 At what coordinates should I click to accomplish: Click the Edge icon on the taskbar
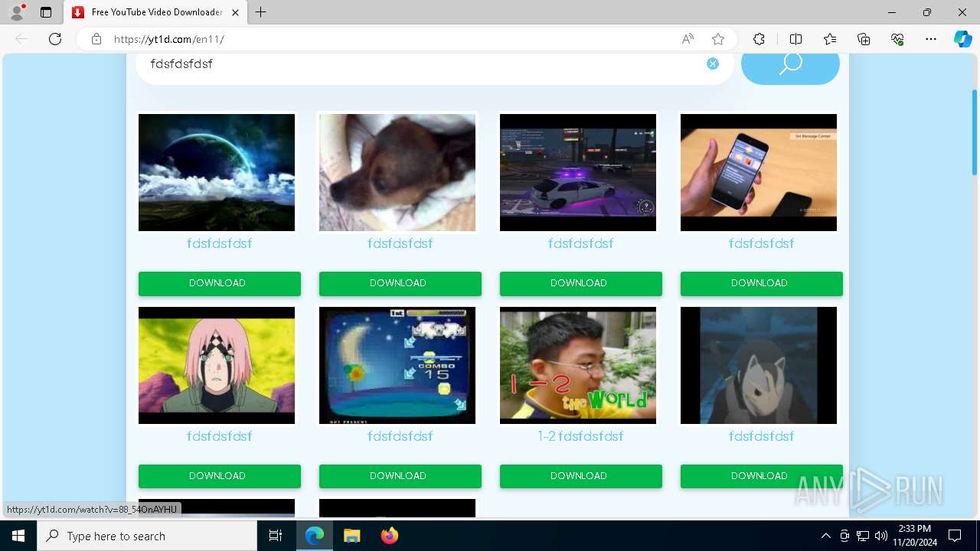(315, 536)
